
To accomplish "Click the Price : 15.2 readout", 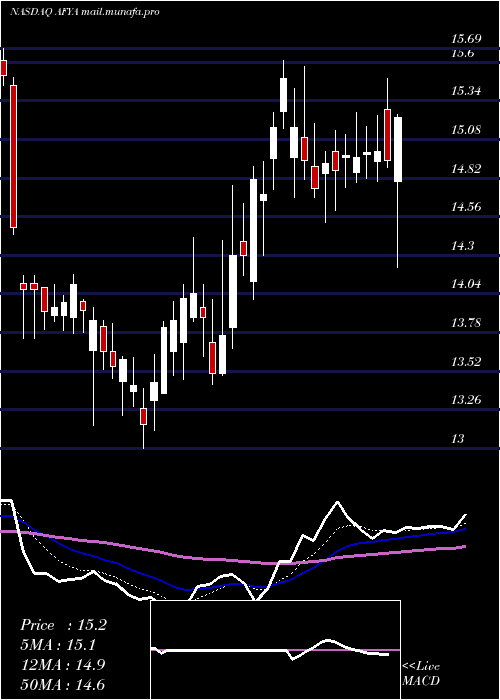I will pos(63,625).
